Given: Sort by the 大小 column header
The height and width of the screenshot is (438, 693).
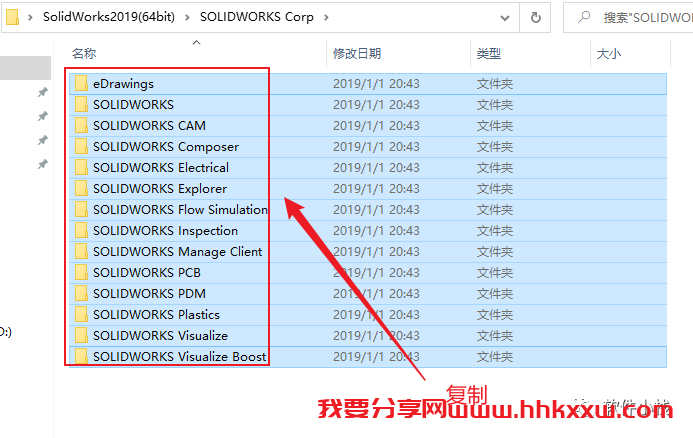Looking at the screenshot, I should point(609,53).
